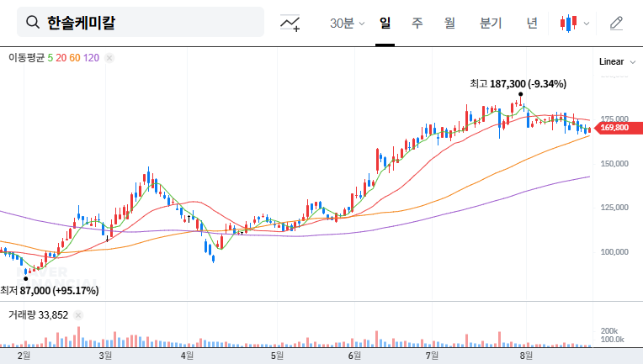Click the 3월 date axis label
The width and height of the screenshot is (643, 364).
pos(105,356)
